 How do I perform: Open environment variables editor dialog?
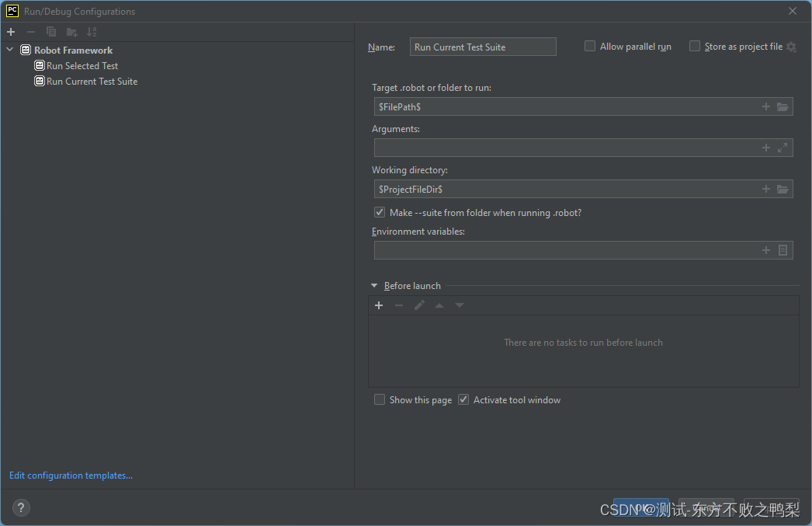[x=783, y=250]
